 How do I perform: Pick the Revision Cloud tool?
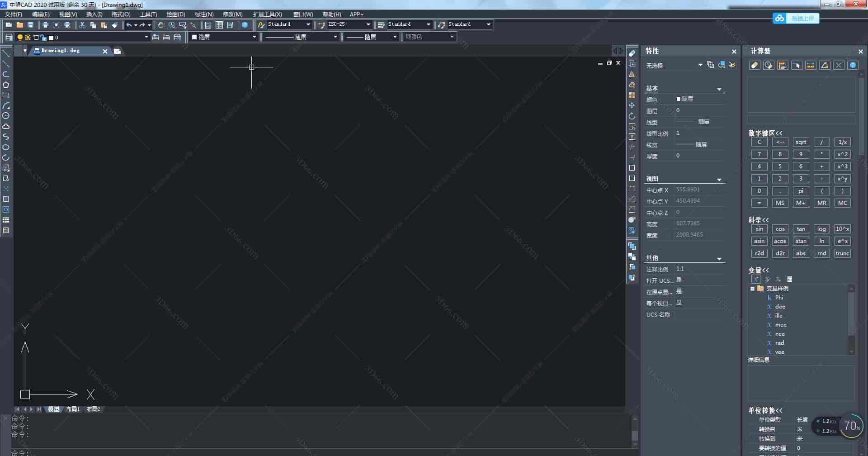[6, 127]
